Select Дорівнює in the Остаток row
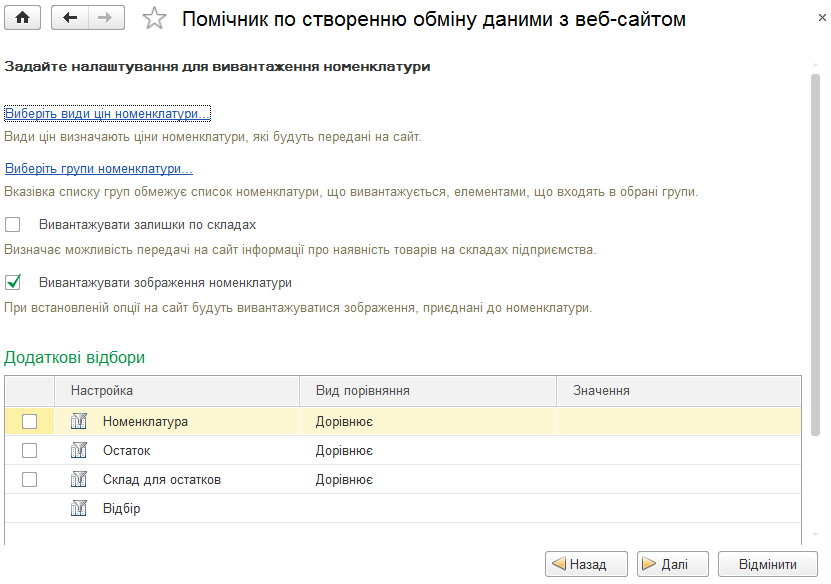 coord(344,451)
